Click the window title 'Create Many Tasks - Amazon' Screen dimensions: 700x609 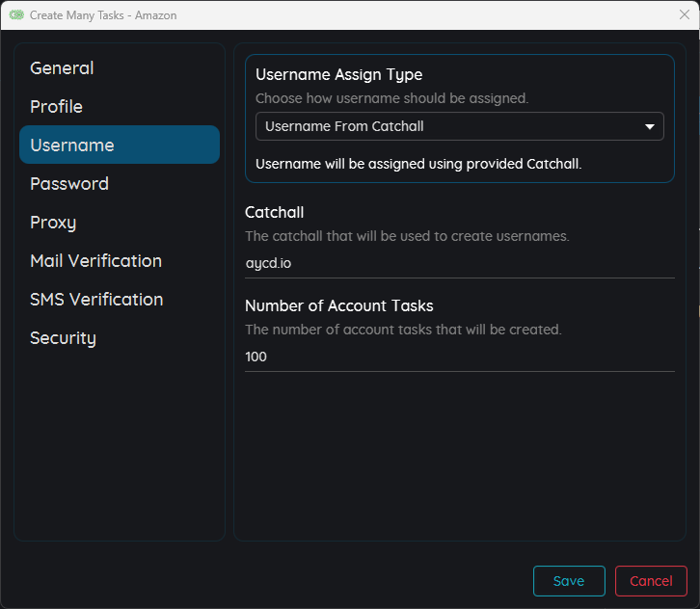tap(103, 15)
